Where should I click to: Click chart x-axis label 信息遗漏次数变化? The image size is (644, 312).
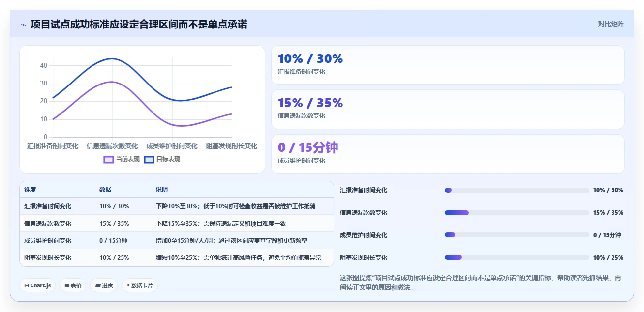(112, 146)
